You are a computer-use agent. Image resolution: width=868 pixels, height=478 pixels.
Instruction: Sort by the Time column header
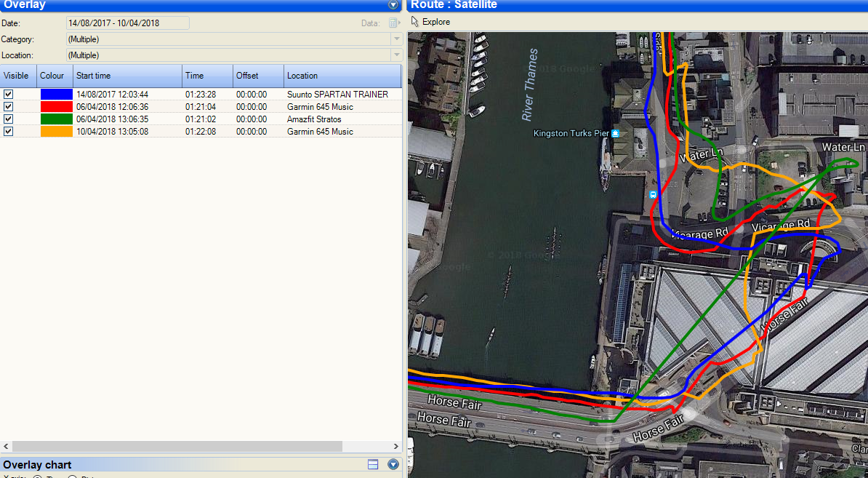[208, 76]
